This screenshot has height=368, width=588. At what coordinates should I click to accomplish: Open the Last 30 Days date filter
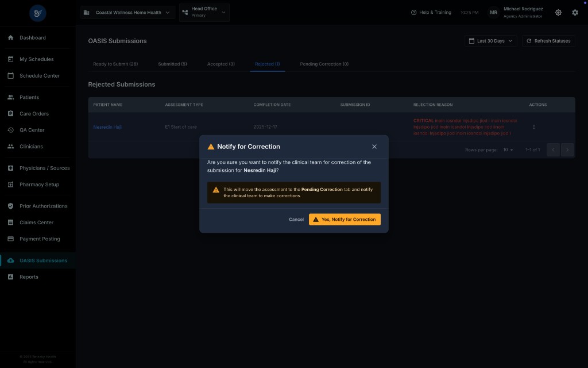[490, 41]
